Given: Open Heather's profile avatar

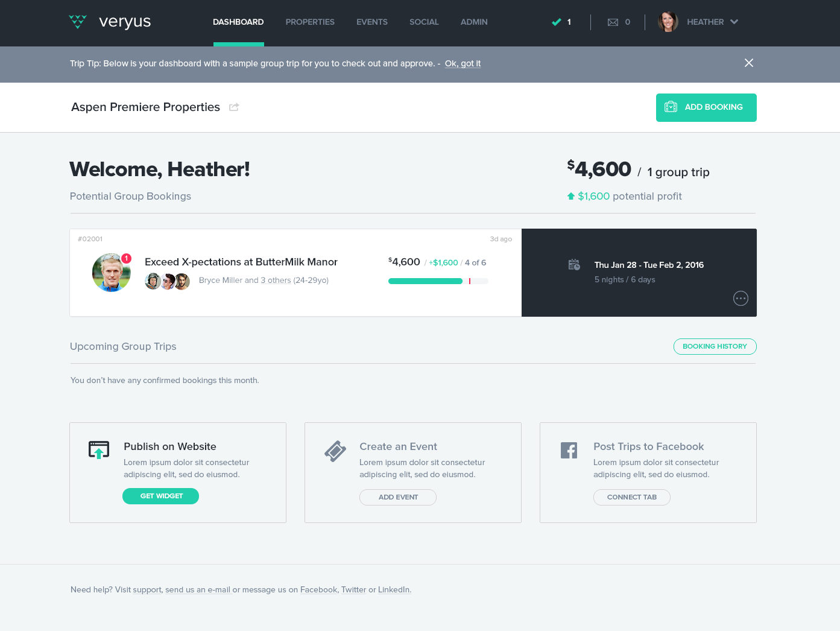Looking at the screenshot, I should (x=668, y=22).
